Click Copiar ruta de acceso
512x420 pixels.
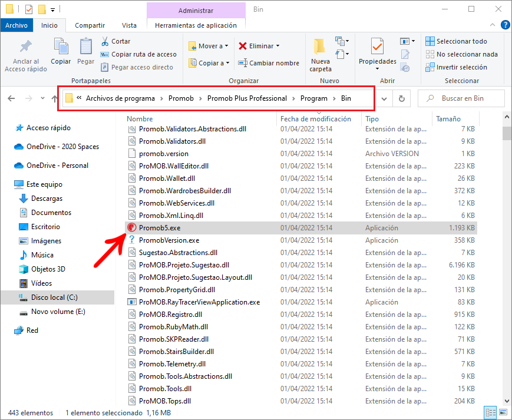tap(139, 54)
